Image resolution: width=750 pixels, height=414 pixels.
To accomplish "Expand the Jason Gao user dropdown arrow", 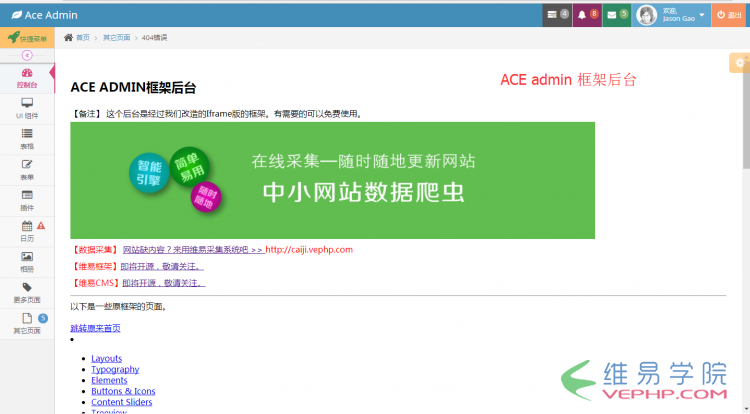I will [x=702, y=15].
